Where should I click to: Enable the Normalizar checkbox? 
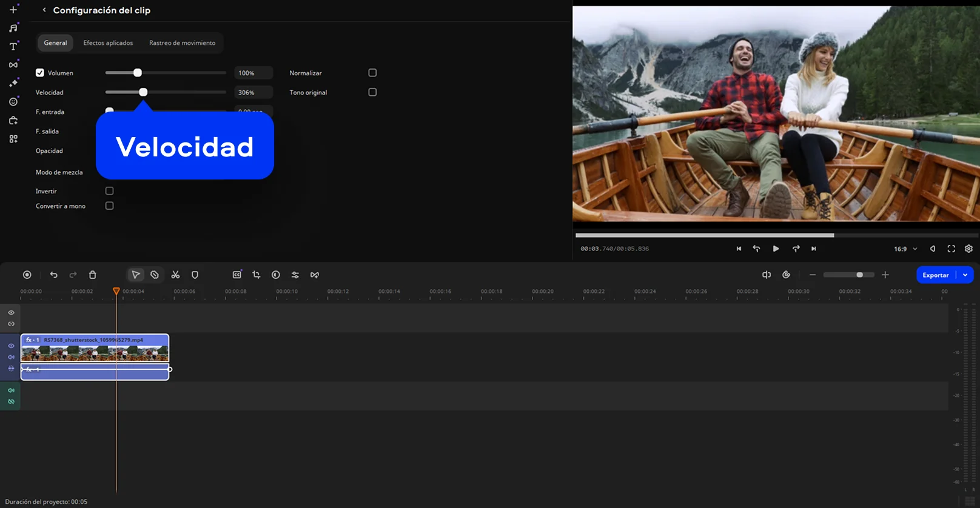tap(372, 73)
